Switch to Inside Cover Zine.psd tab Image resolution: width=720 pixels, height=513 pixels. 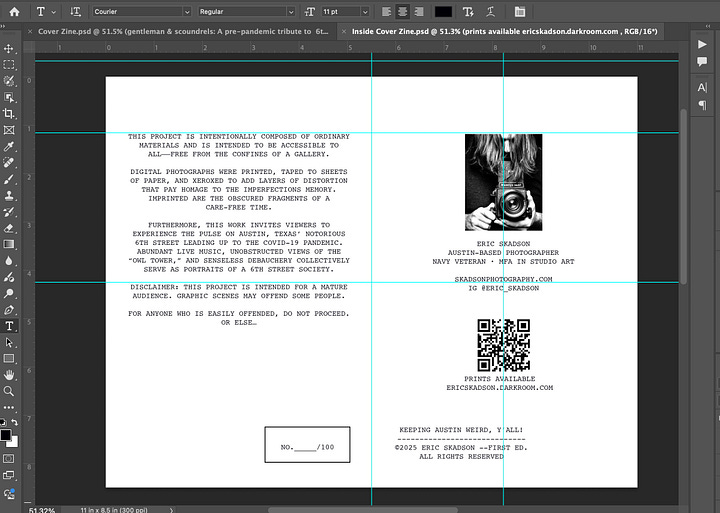tap(498, 32)
